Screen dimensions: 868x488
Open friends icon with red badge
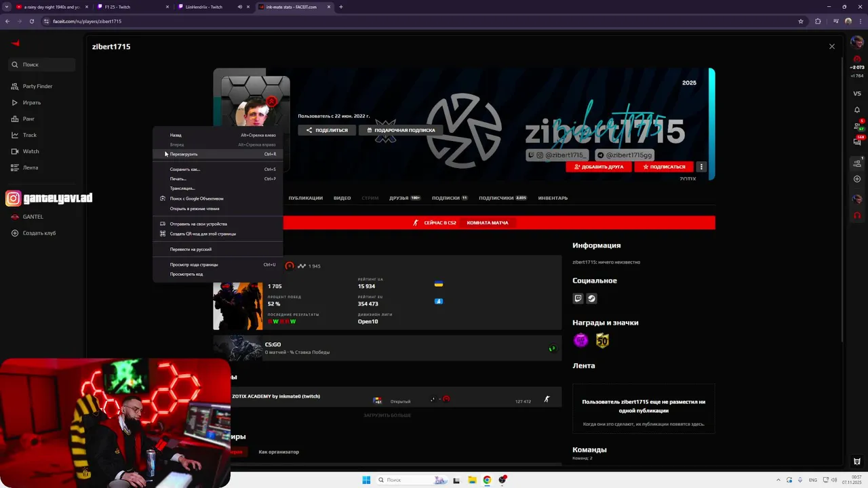(857, 126)
